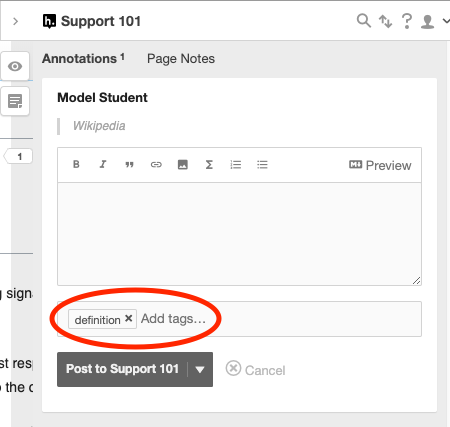Open sort options with the arrows icon
Image resolution: width=450 pixels, height=427 pixels.
coord(385,21)
